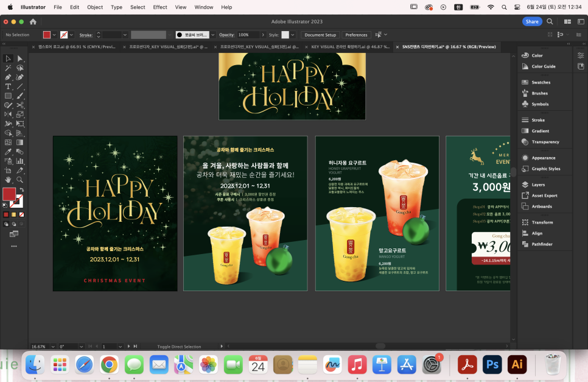Expand stroke color dropdown in control bar
Viewport: 588px width, 382px height.
coord(72,35)
